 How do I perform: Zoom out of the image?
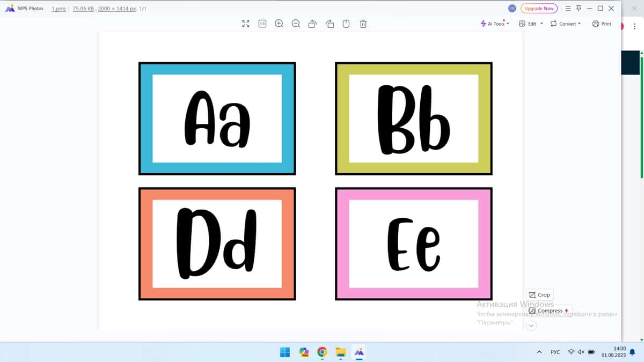[x=296, y=24]
